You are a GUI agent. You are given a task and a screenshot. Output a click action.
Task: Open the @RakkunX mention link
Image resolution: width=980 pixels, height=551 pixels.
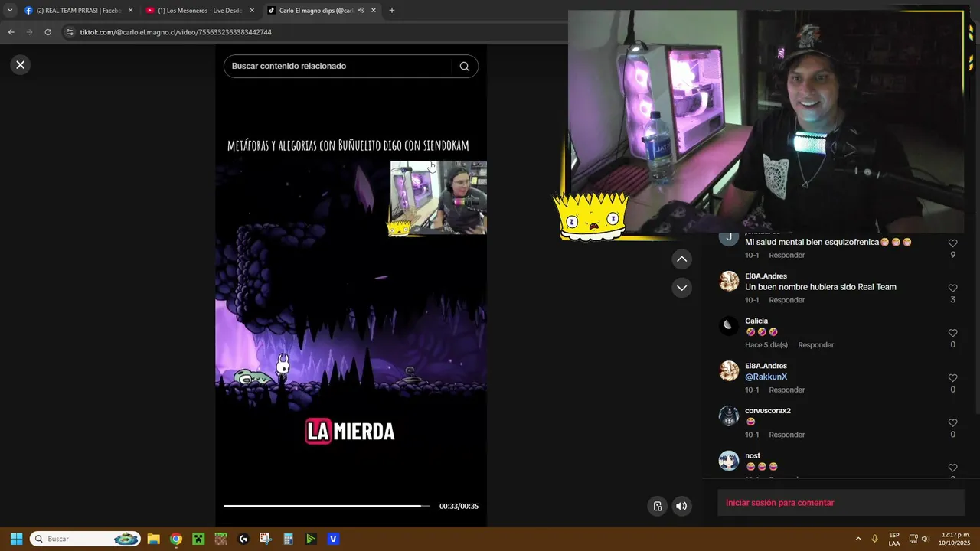(x=766, y=377)
